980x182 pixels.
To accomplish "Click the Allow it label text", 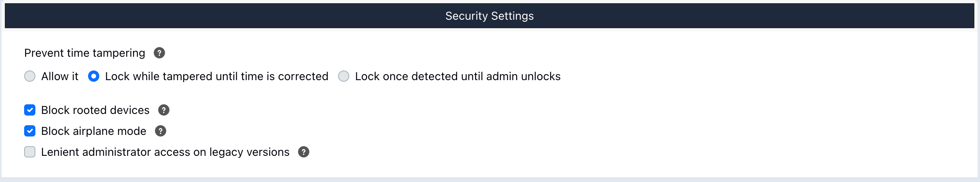I will [60, 76].
